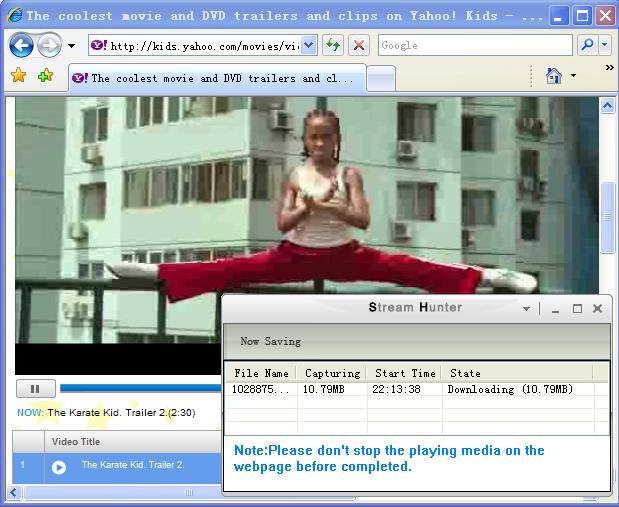Screen dimensions: 619x507
Task: Select the 'Now Saving' tab in Stream Hunter
Action: click(271, 341)
